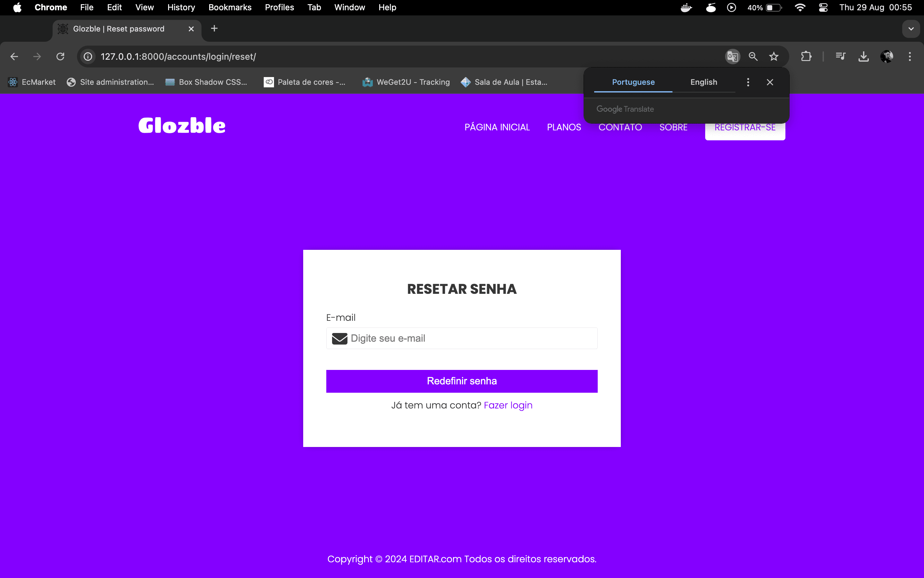Click the browser back arrow
924x578 pixels.
(x=14, y=57)
